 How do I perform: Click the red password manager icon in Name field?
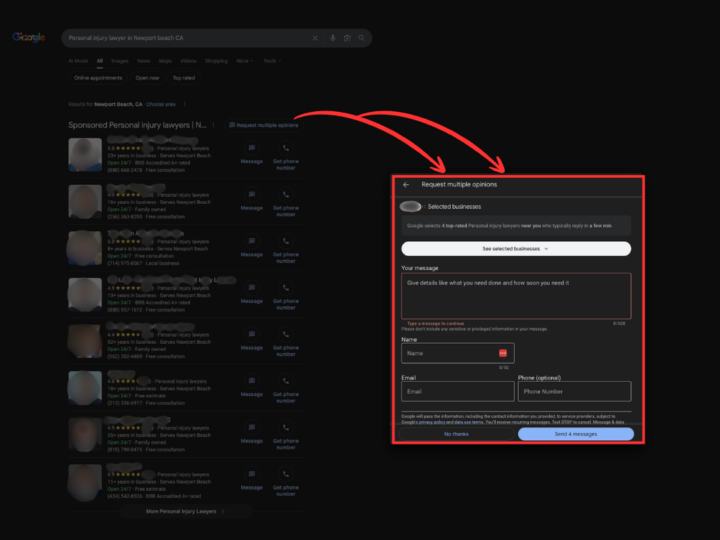[503, 353]
